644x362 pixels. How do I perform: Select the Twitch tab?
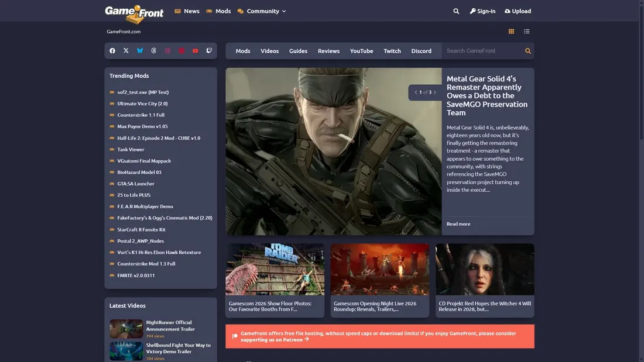coord(392,51)
